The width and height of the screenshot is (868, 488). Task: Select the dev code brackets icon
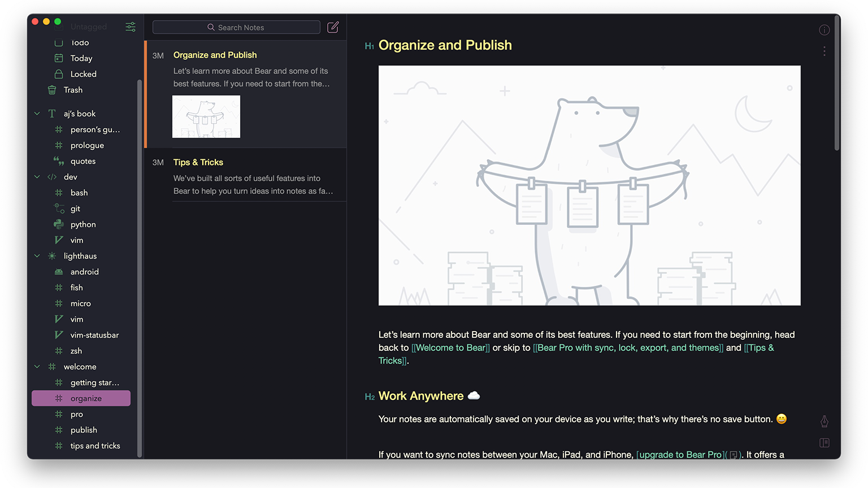coord(52,177)
